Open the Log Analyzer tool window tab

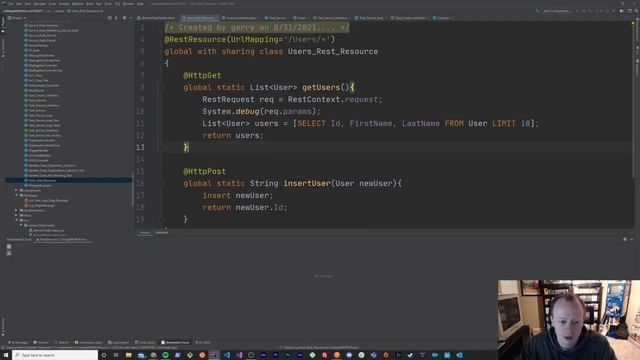[x=119, y=342]
